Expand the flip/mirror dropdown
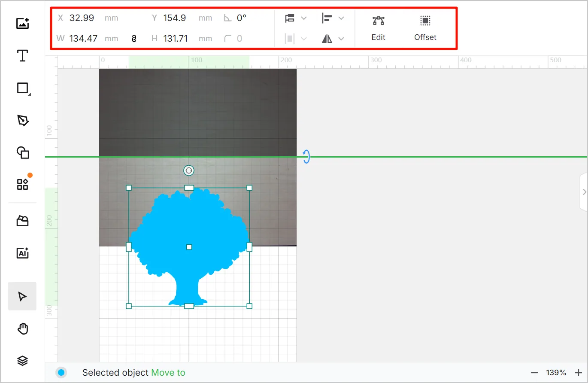This screenshot has height=383, width=588. [x=333, y=39]
